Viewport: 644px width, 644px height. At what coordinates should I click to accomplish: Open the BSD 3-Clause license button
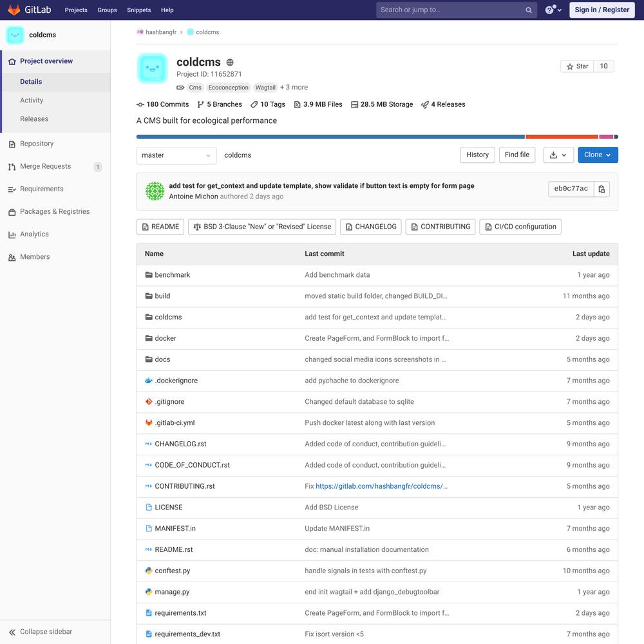pos(262,227)
